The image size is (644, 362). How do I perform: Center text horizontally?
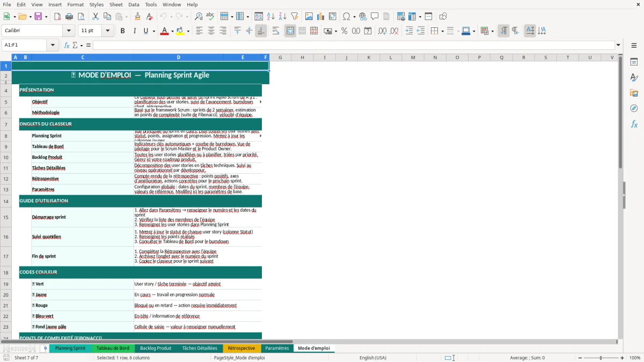pyautogui.click(x=211, y=31)
